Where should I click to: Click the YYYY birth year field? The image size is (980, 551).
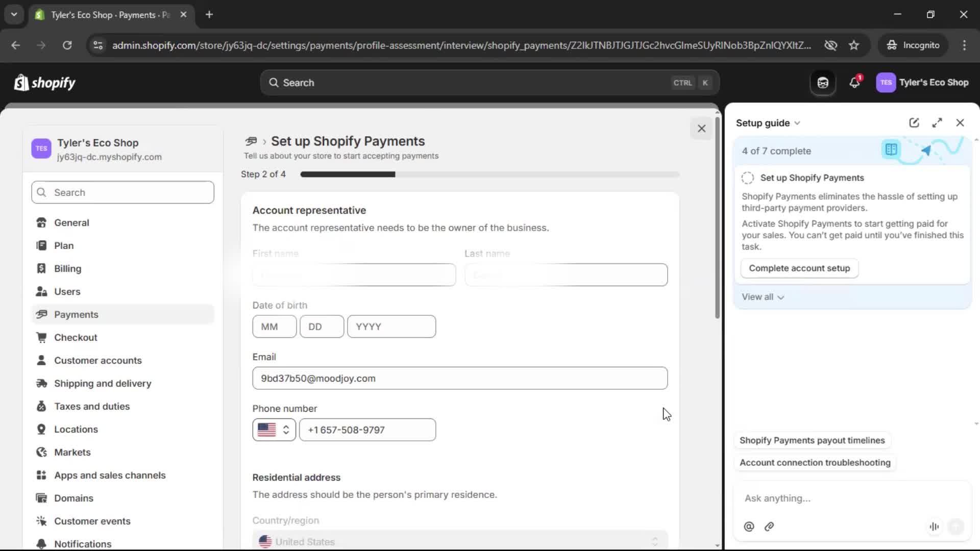(391, 327)
